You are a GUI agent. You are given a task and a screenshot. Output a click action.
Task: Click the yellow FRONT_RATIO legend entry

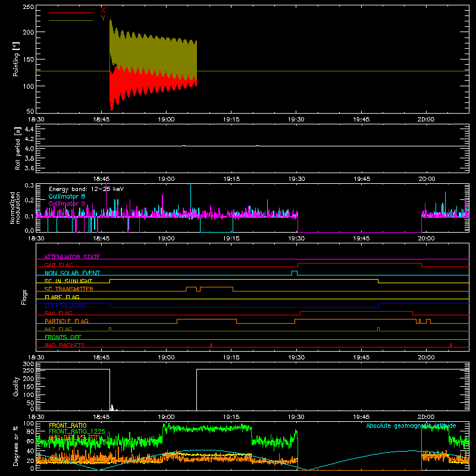click(68, 425)
